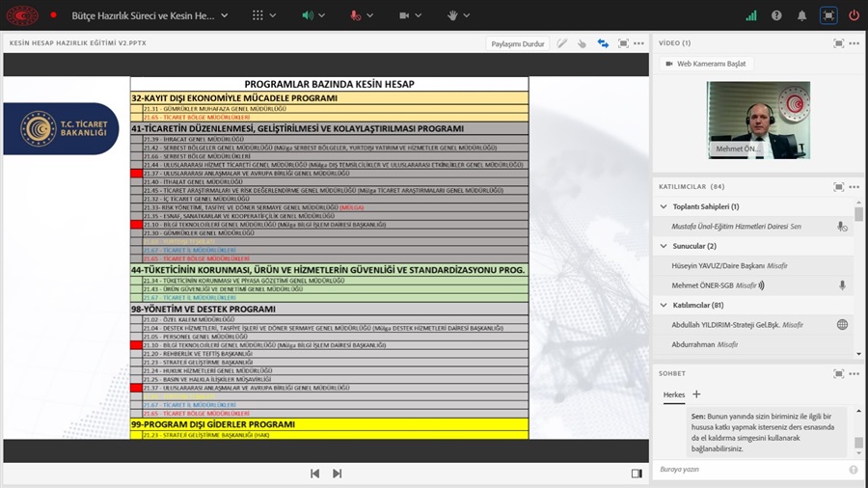This screenshot has height=488, width=868.
Task: Select Abdurrahman in attendee list
Action: [753, 344]
